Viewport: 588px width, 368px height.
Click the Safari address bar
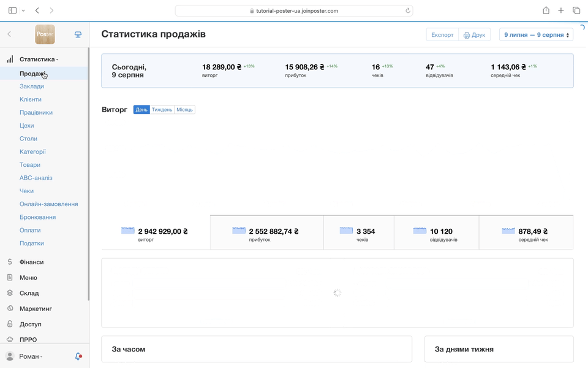294,10
